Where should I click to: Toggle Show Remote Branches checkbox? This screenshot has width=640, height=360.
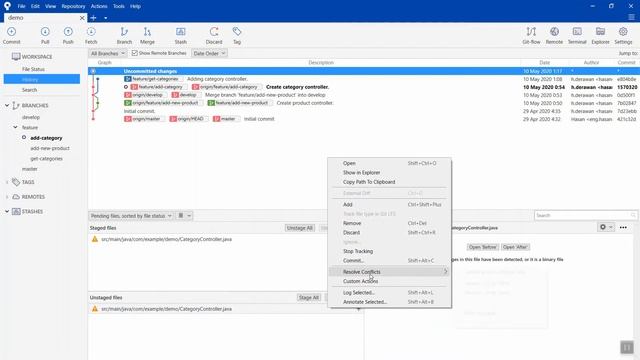[x=135, y=53]
